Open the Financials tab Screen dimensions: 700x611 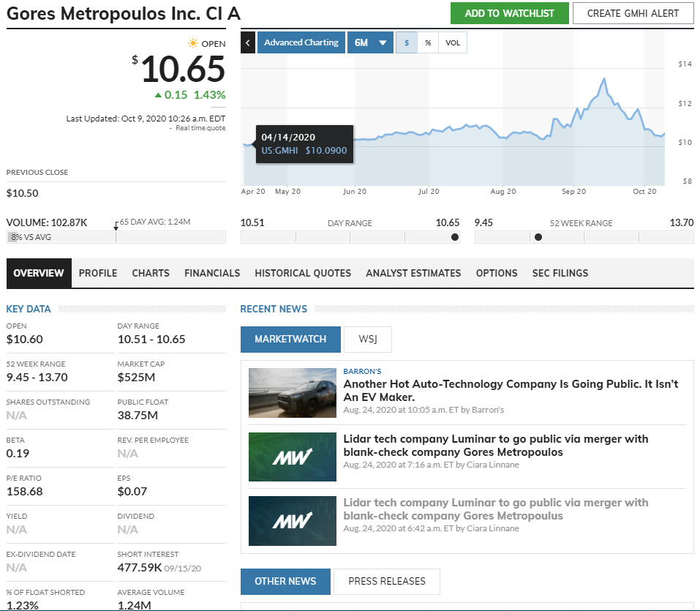click(x=212, y=273)
